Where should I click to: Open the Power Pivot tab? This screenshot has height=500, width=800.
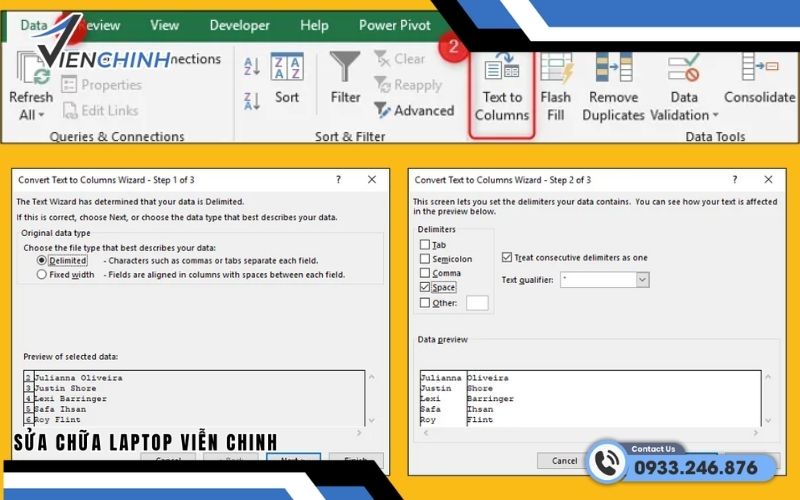tap(394, 25)
